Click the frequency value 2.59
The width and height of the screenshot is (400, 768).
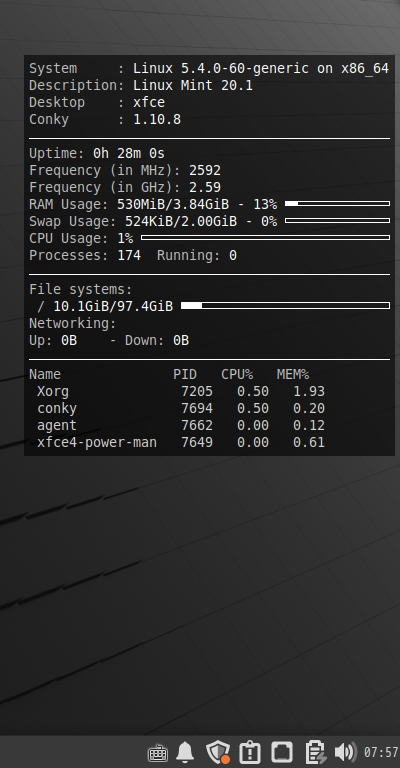[205, 188]
